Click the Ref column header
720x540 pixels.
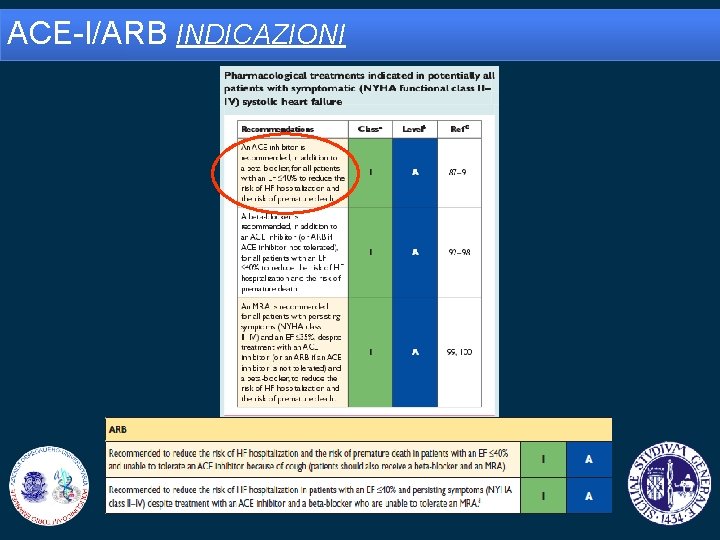pyautogui.click(x=459, y=129)
